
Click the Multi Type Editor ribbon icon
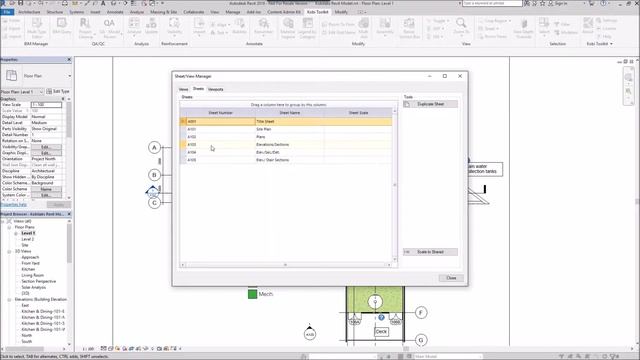click(x=36, y=28)
